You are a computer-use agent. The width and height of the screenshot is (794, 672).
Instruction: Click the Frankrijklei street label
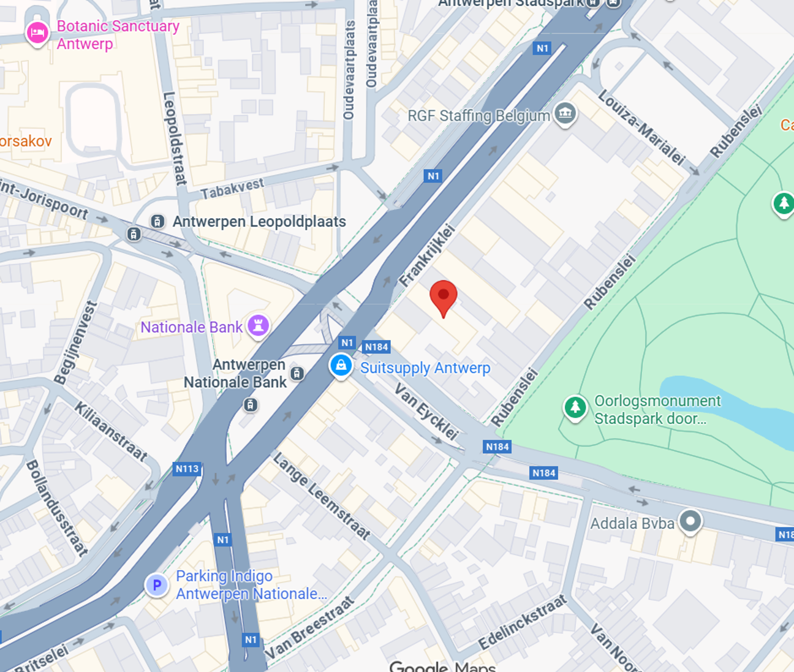[427, 256]
